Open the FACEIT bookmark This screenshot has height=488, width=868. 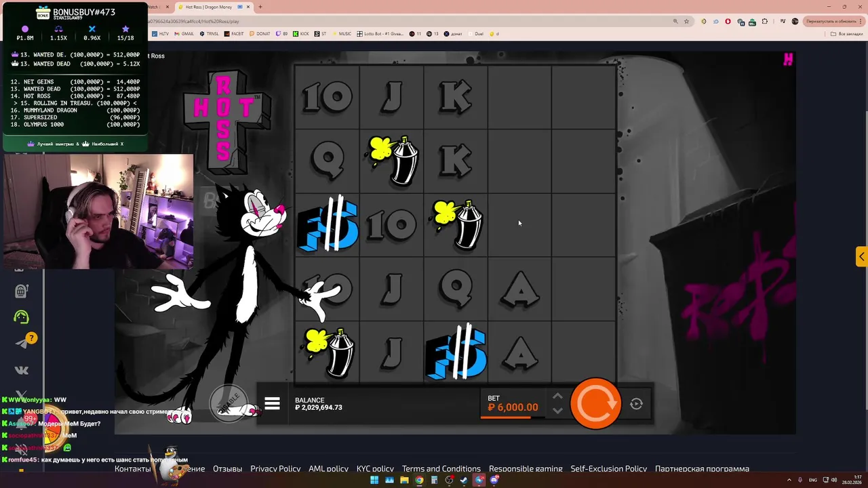[233, 34]
